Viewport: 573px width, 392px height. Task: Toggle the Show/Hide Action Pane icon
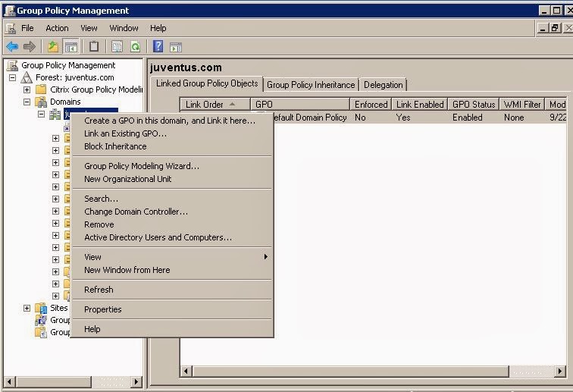click(x=176, y=47)
